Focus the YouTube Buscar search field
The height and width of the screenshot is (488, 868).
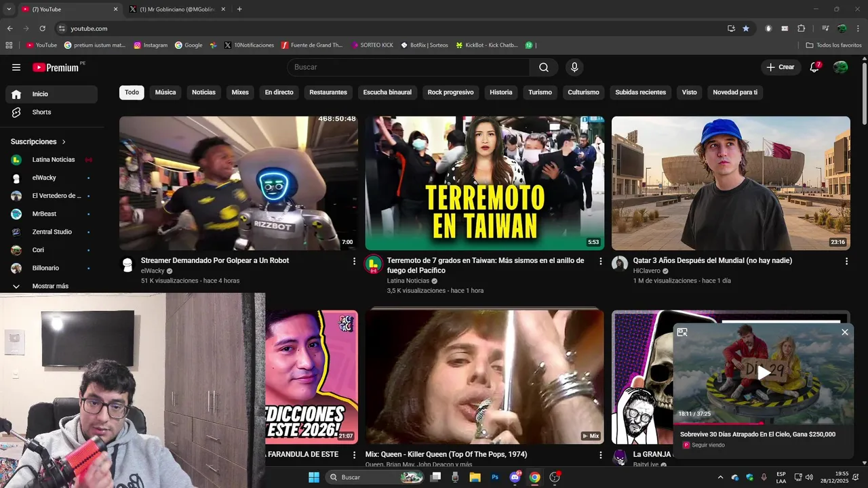pos(408,67)
